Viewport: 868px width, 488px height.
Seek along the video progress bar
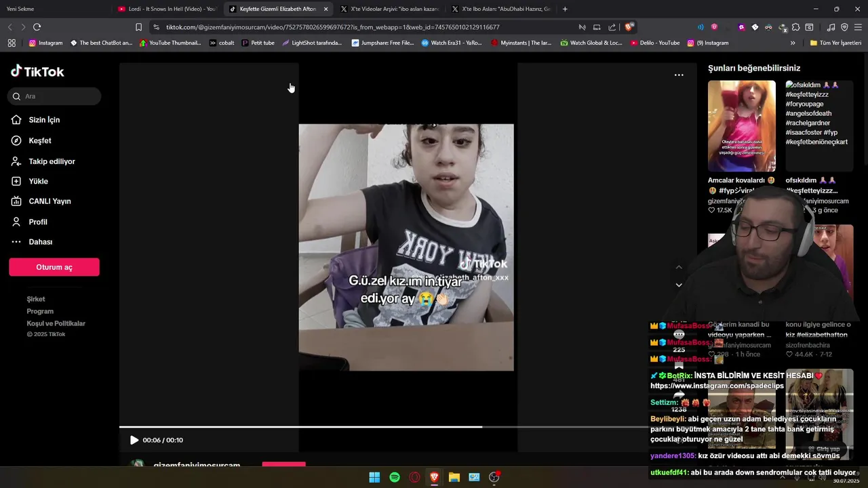(383, 427)
